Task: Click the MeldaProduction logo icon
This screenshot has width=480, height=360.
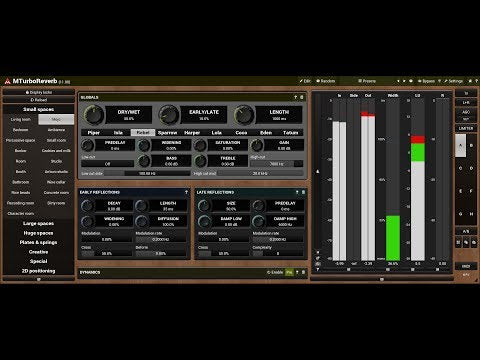Action: 7,81
